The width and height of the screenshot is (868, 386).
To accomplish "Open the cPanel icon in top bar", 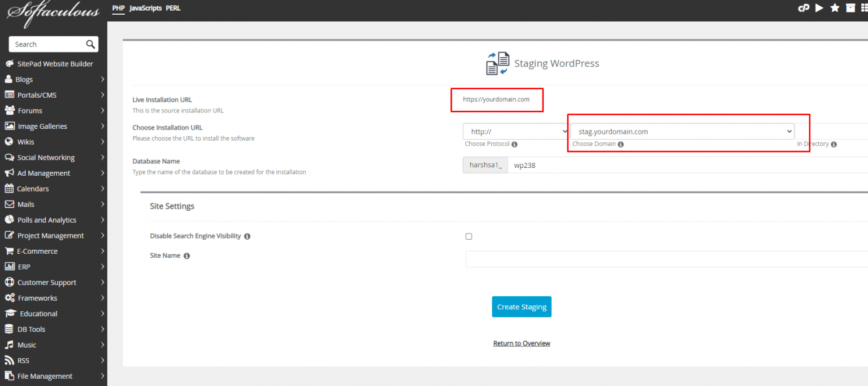I will (x=804, y=8).
